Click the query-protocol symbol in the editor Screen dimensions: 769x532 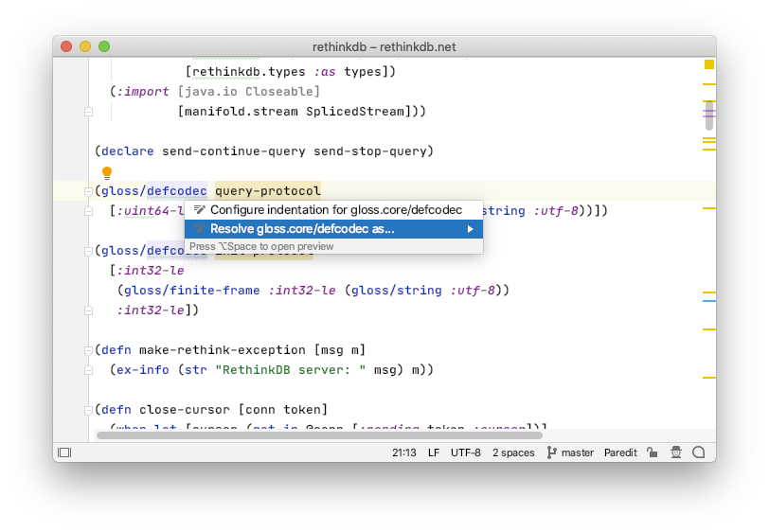pos(268,190)
